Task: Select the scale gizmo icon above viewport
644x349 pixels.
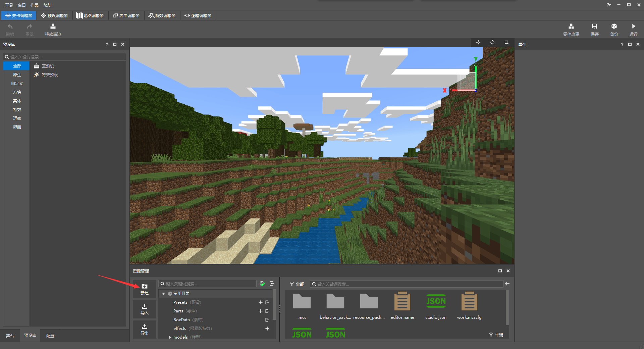Action: point(506,42)
